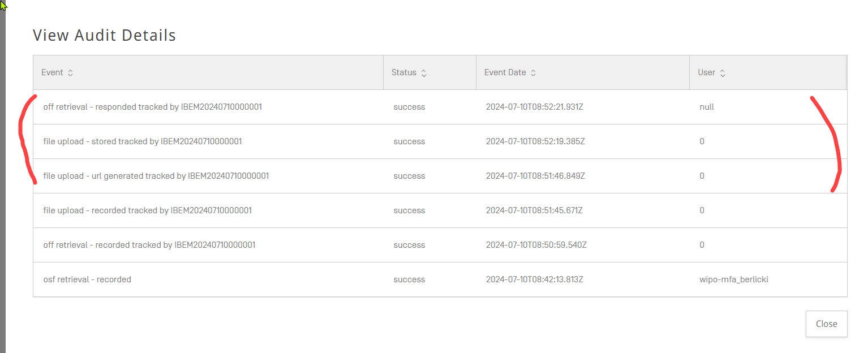This screenshot has height=353, width=868.
Task: Click the sort icon next to Event header
Action: pyautogui.click(x=70, y=73)
